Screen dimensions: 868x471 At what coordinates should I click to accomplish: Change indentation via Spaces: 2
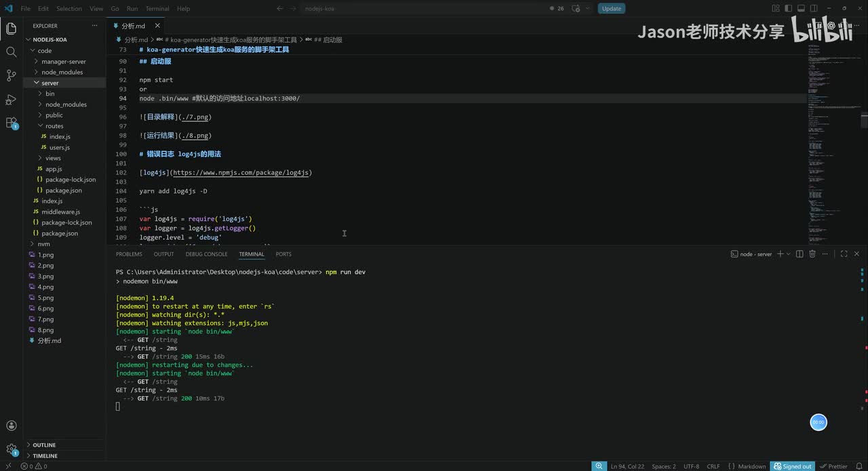(663, 466)
